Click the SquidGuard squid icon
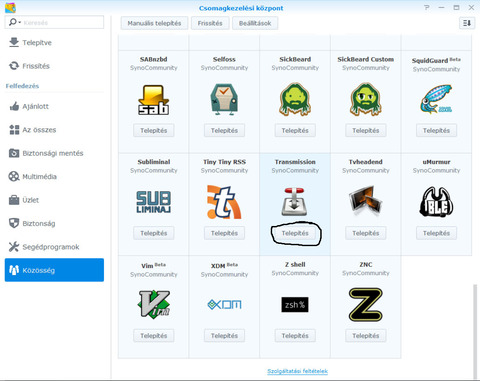 click(x=436, y=99)
